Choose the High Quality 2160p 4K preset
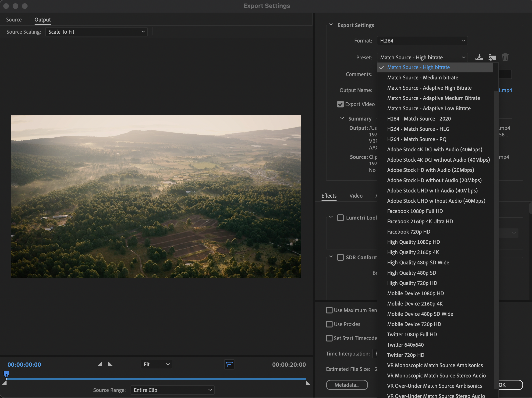The image size is (532, 398). point(413,252)
